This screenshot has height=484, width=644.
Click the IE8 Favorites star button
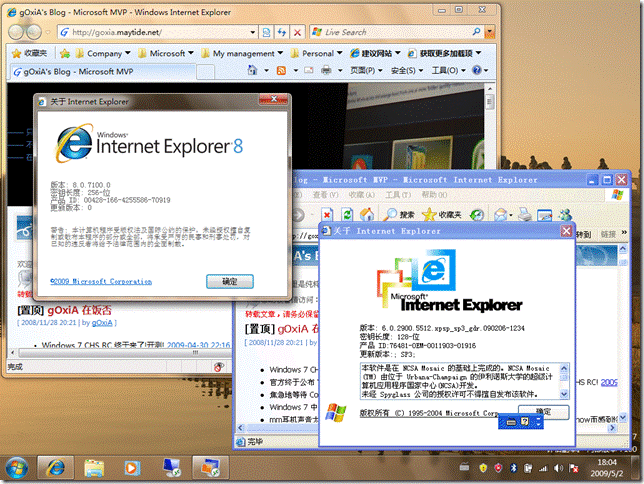point(29,53)
